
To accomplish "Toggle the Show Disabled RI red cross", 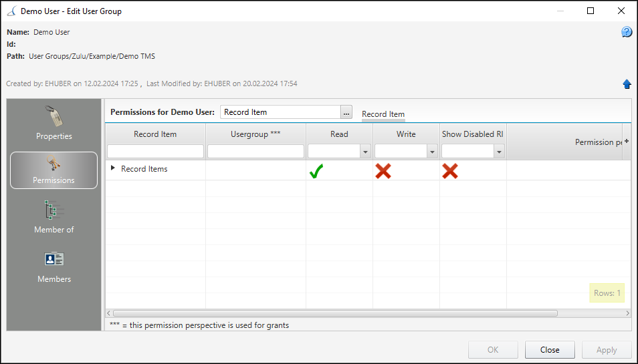I will (449, 171).
